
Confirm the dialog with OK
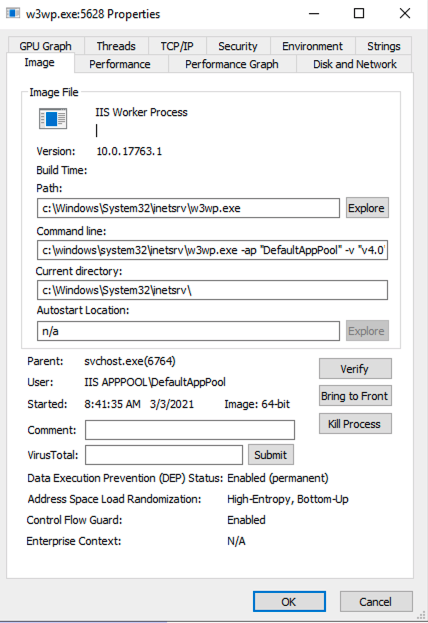(x=289, y=602)
